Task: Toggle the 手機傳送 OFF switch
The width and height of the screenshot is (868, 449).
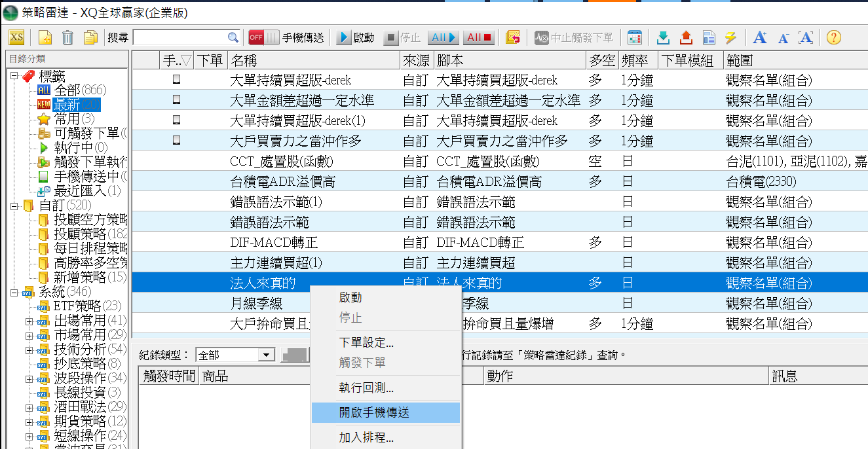Action: coord(263,37)
